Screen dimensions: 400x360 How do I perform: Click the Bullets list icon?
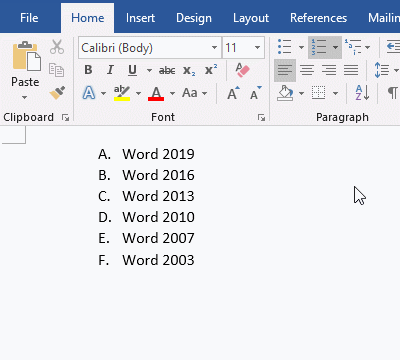(x=285, y=47)
